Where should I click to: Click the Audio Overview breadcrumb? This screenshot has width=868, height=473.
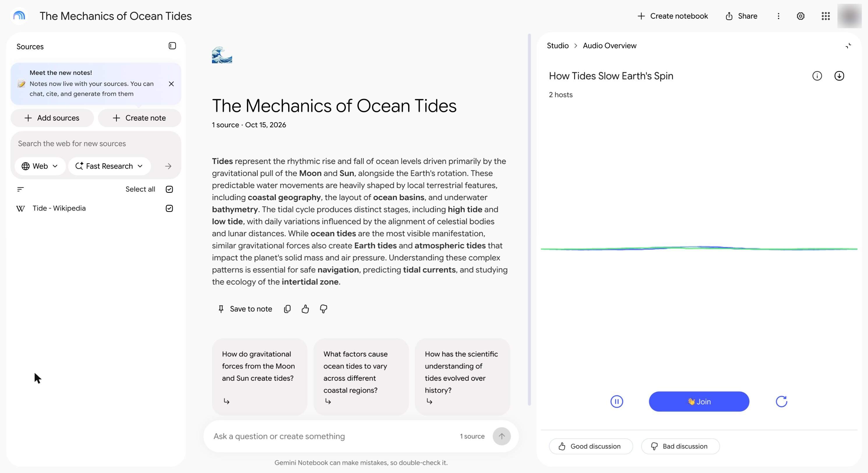[x=610, y=46]
